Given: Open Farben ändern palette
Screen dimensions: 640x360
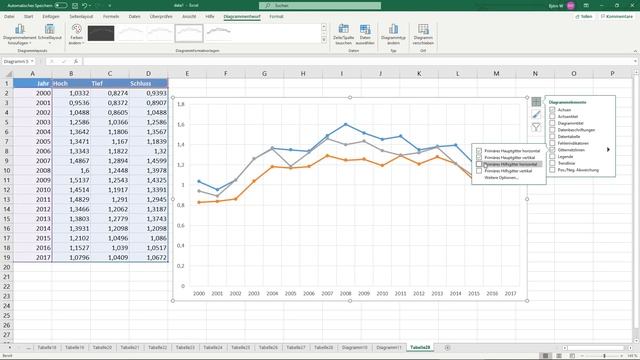Looking at the screenshot, I should (76, 34).
